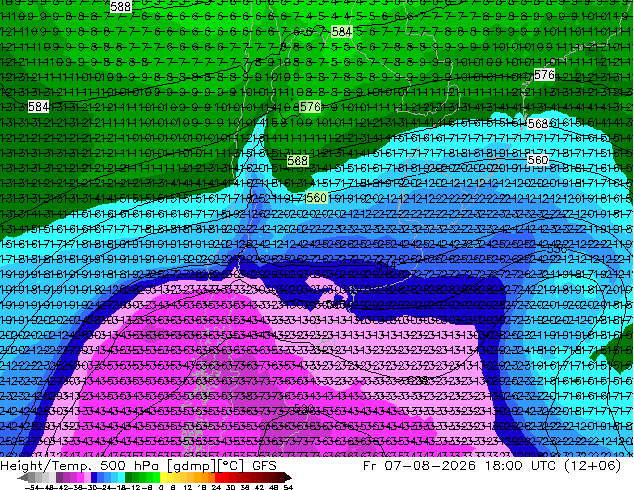The height and width of the screenshot is (490, 634).
Task: Click the orange swatch in temperature legend
Action: click(x=205, y=478)
